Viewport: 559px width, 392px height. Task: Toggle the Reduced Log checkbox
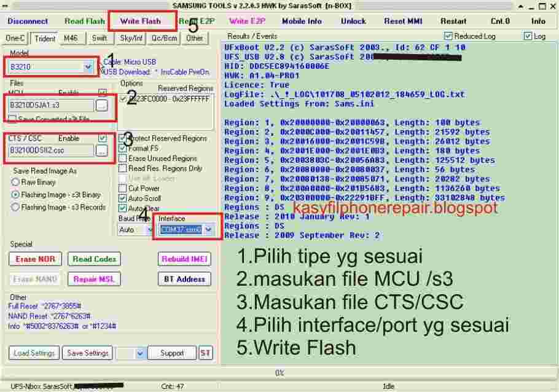(448, 36)
